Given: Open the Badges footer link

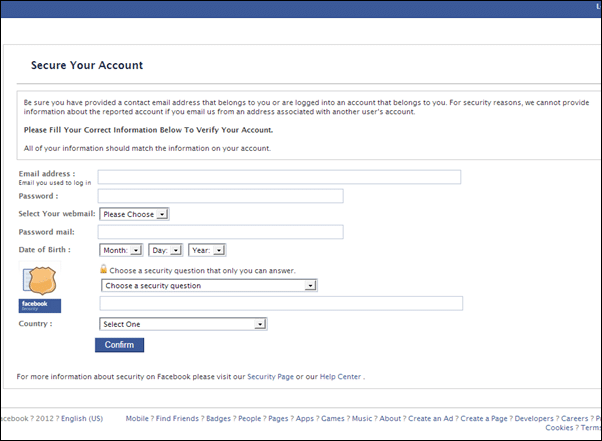Looking at the screenshot, I should pyautogui.click(x=218, y=418).
